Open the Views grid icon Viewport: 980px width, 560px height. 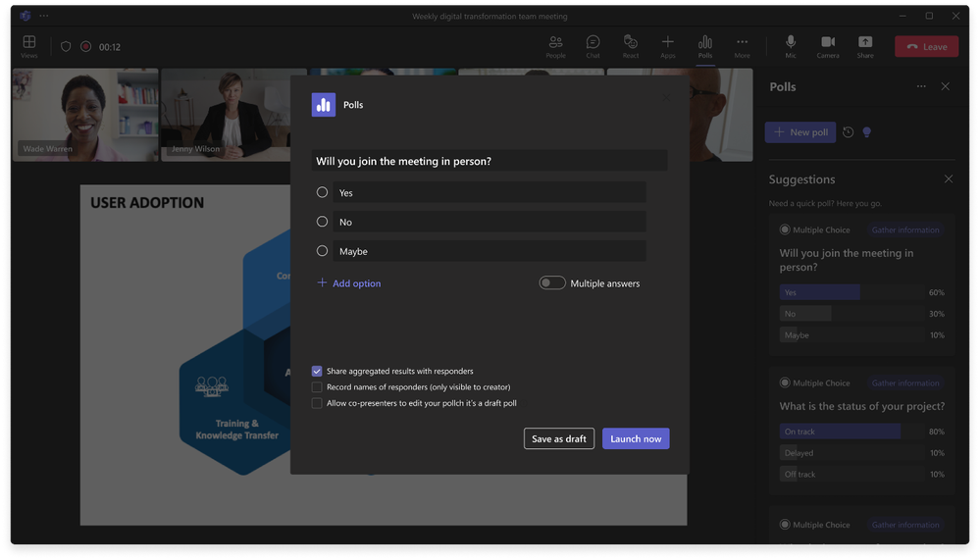[28, 42]
